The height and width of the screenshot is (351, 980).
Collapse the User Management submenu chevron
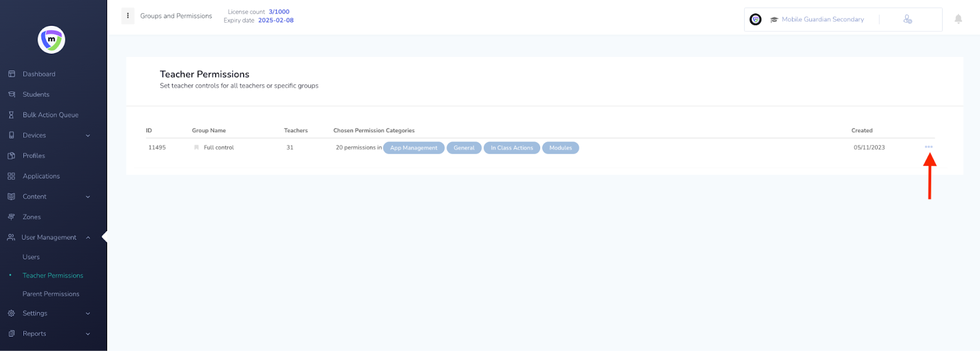[x=88, y=238]
